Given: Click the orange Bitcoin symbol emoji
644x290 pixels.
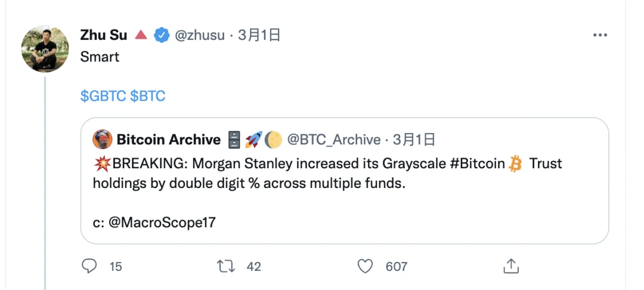Looking at the screenshot, I should click(515, 163).
